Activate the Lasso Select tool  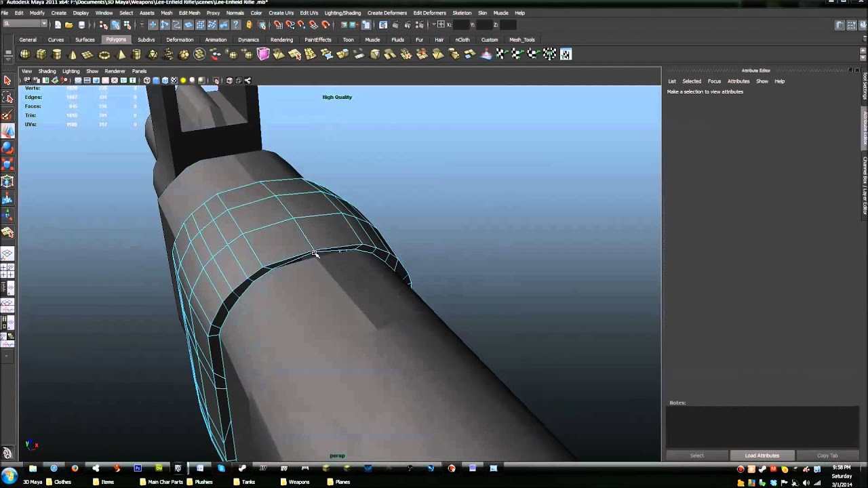7,98
